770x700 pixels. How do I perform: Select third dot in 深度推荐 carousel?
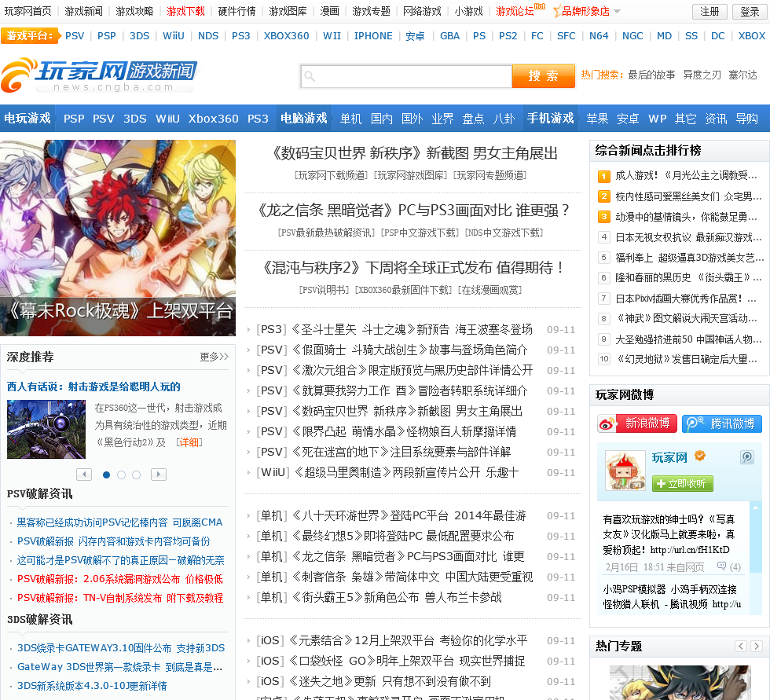click(137, 475)
